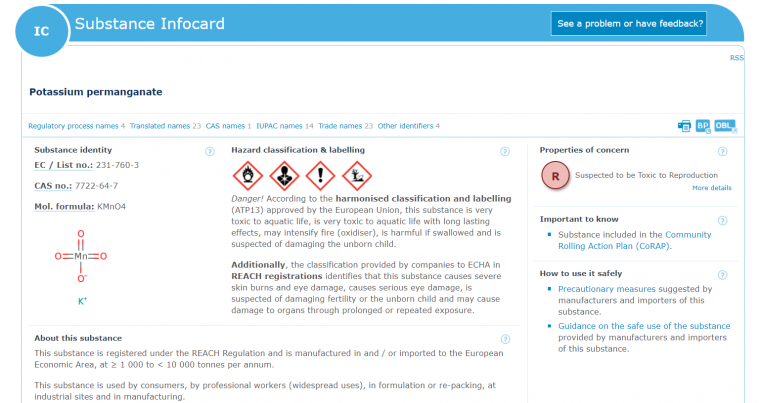Open help for Substance identity section
The height and width of the screenshot is (403, 760).
point(210,151)
